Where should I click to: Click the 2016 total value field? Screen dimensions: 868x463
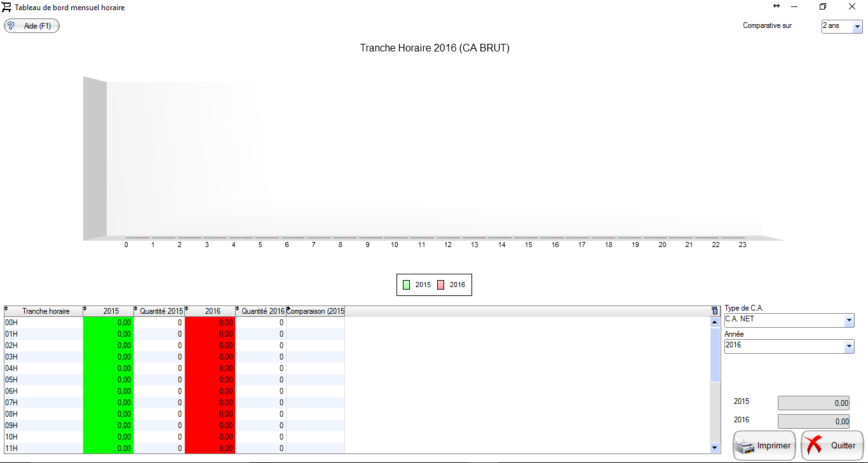tap(813, 421)
